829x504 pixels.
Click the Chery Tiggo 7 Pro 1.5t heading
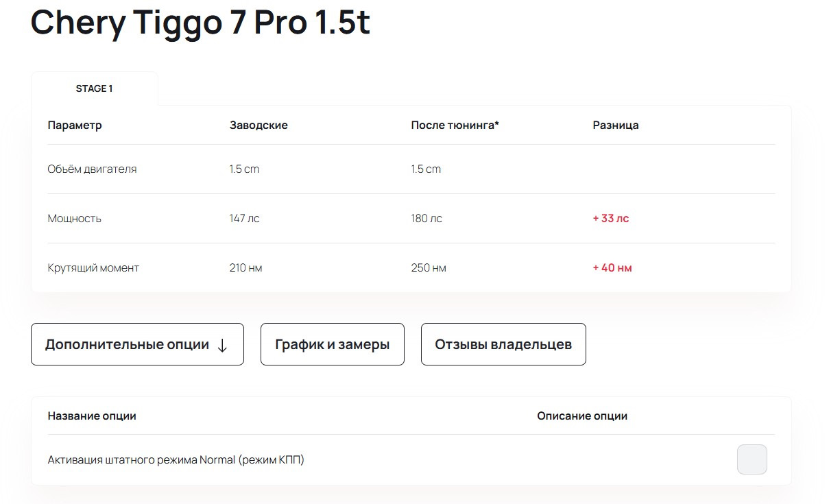click(200, 24)
